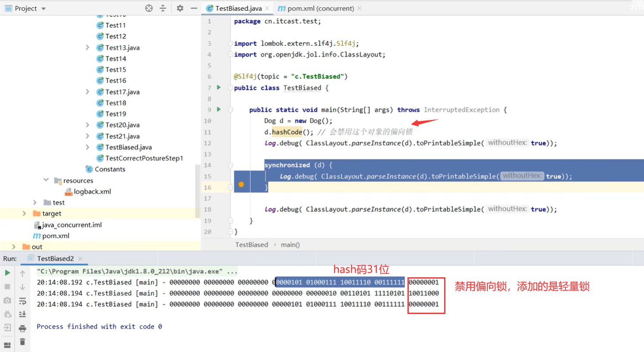Click the layout icon at Run toolbar bottom

pos(7,344)
